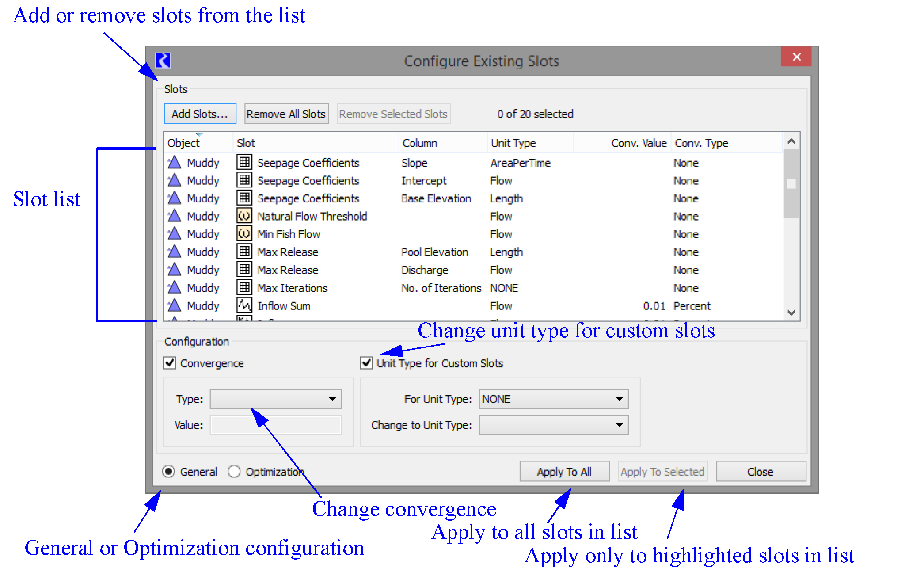Click the Muddy reservoir icon in Base Elevation row

[175, 198]
